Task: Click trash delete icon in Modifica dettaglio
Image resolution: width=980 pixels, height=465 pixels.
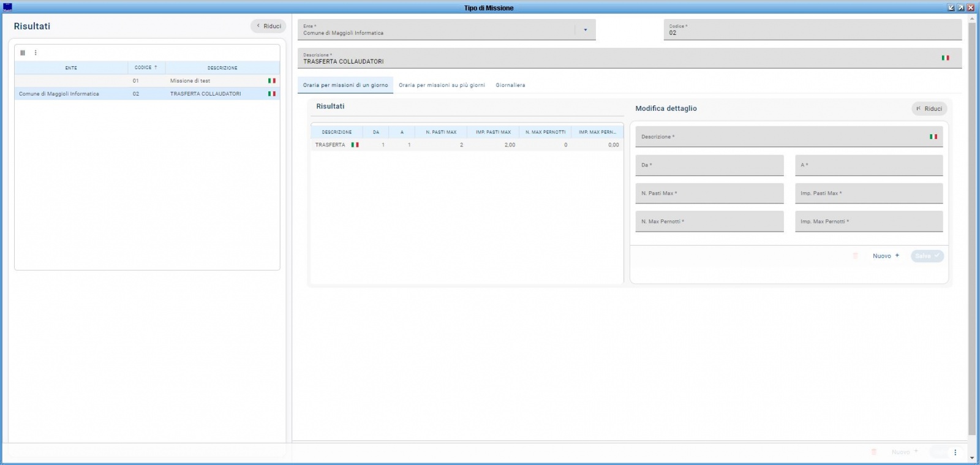Action: click(x=856, y=256)
